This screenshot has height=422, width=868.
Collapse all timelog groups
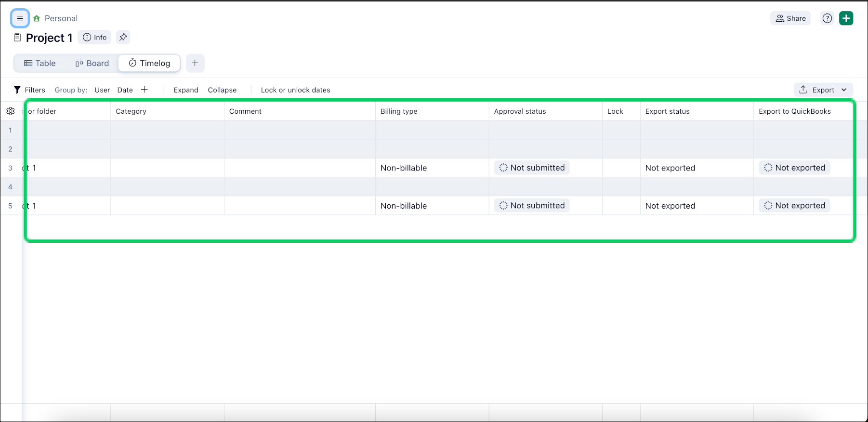click(222, 90)
